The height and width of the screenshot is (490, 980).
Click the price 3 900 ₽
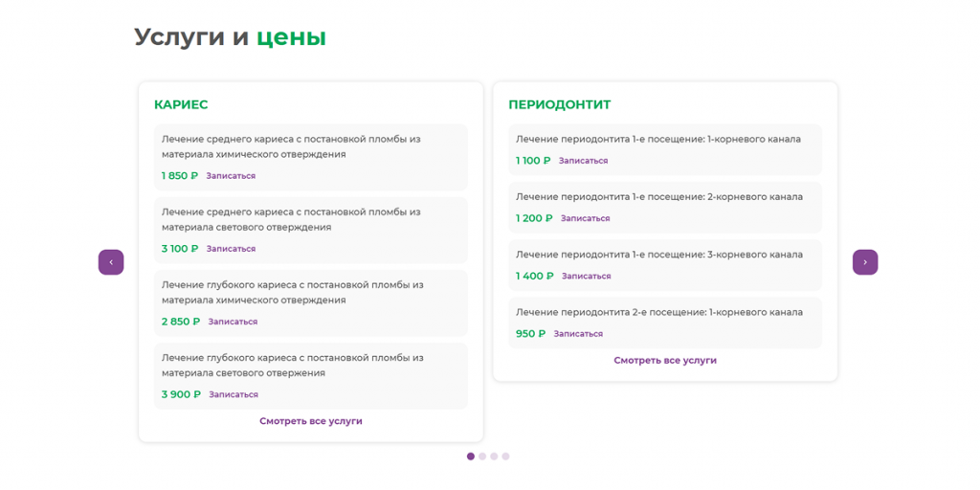pyautogui.click(x=181, y=394)
